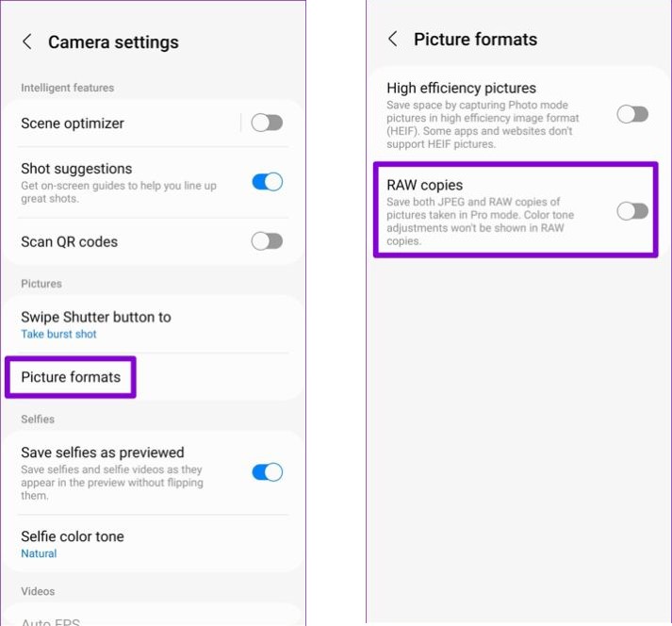Tap the back arrow beside Camera settings
Viewport: 672px width, 626px height.
point(27,41)
